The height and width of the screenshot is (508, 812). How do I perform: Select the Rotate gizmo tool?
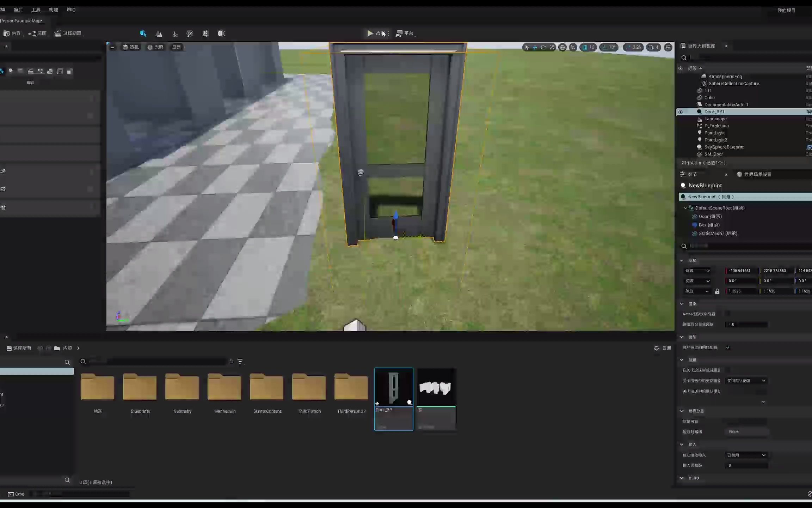click(x=544, y=47)
